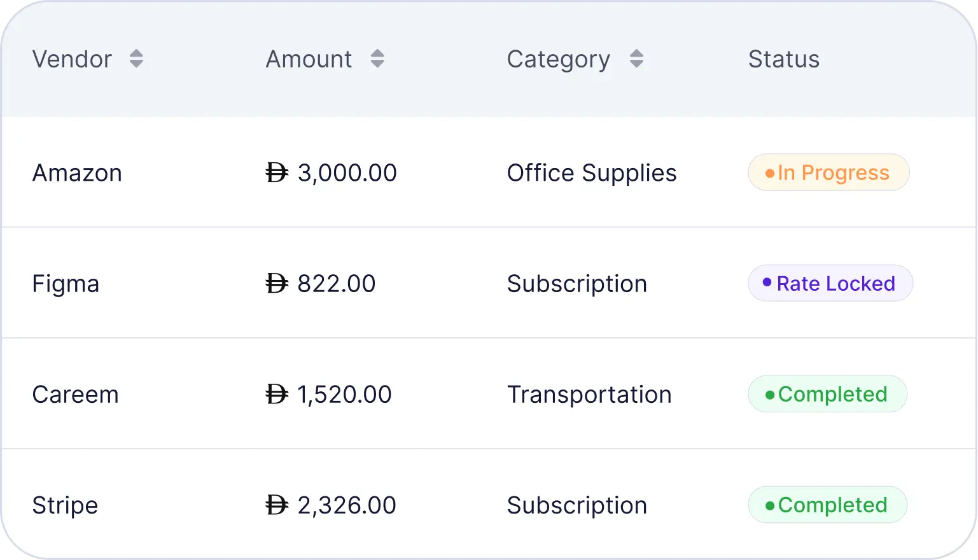This screenshot has height=560, width=978.
Task: Sort table by Amount column arrows
Action: pos(377,59)
